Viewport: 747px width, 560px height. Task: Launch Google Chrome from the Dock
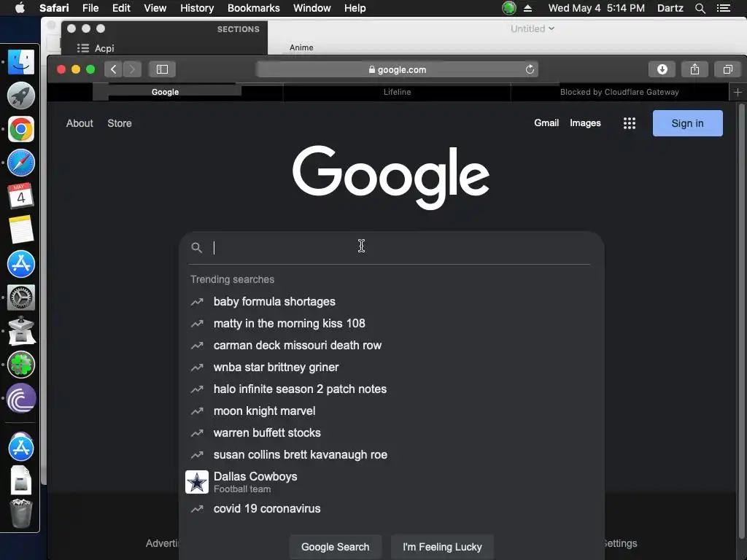coord(21,129)
